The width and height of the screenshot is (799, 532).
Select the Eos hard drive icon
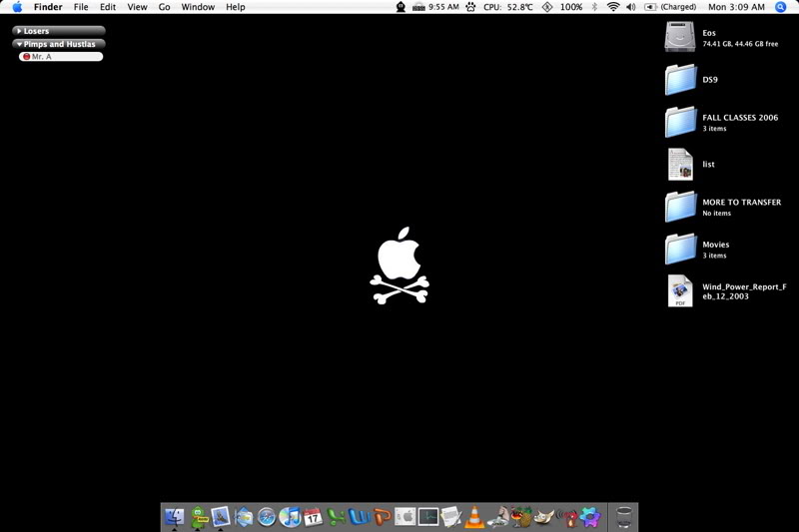click(x=680, y=37)
